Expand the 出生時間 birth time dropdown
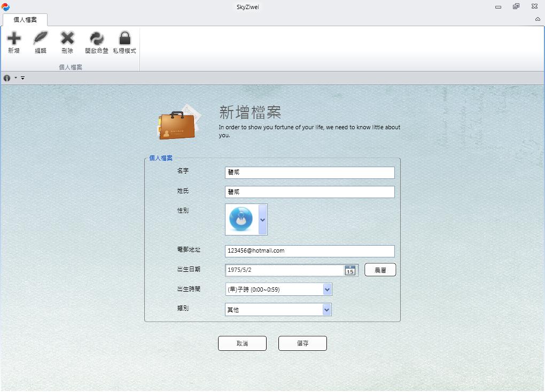The height and width of the screenshot is (392, 545). click(327, 289)
